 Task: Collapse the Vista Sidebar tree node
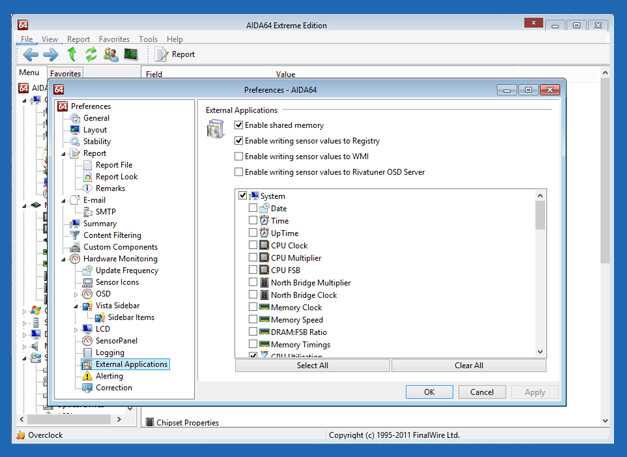[76, 306]
